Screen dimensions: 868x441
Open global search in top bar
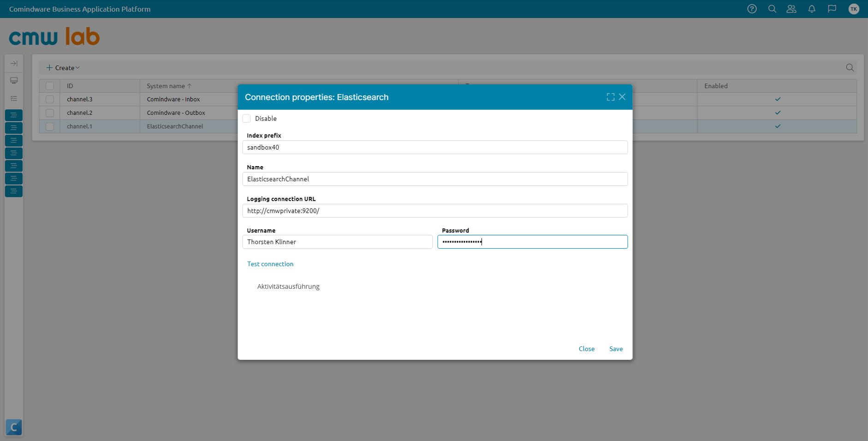click(772, 9)
